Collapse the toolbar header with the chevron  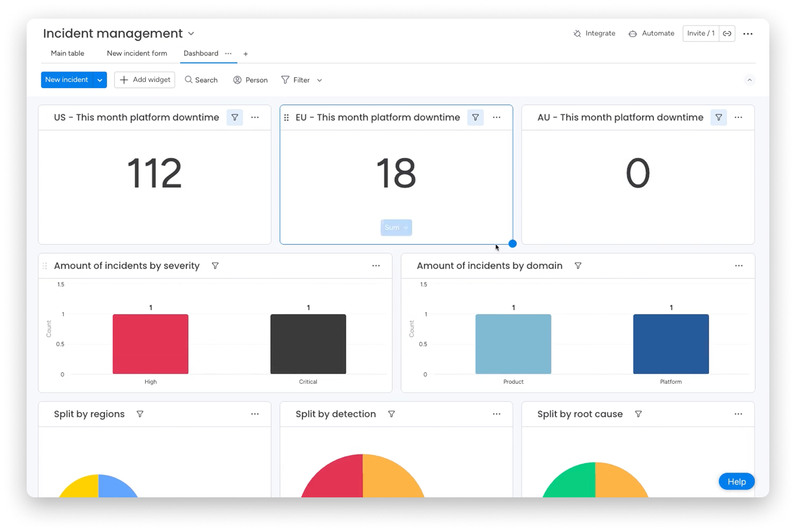[x=750, y=80]
